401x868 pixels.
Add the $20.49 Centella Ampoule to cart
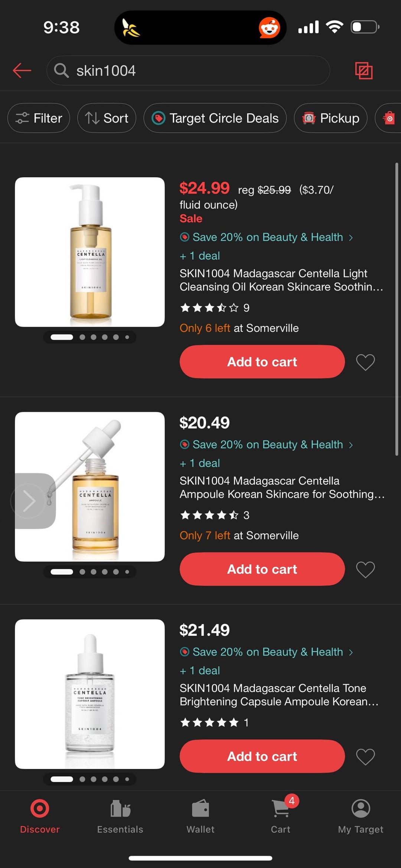point(262,569)
